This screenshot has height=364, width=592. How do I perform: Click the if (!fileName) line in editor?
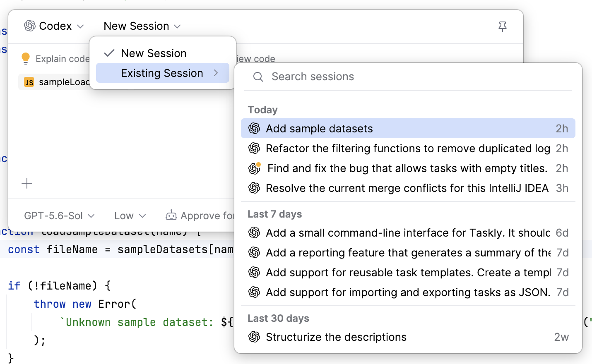coord(59,286)
